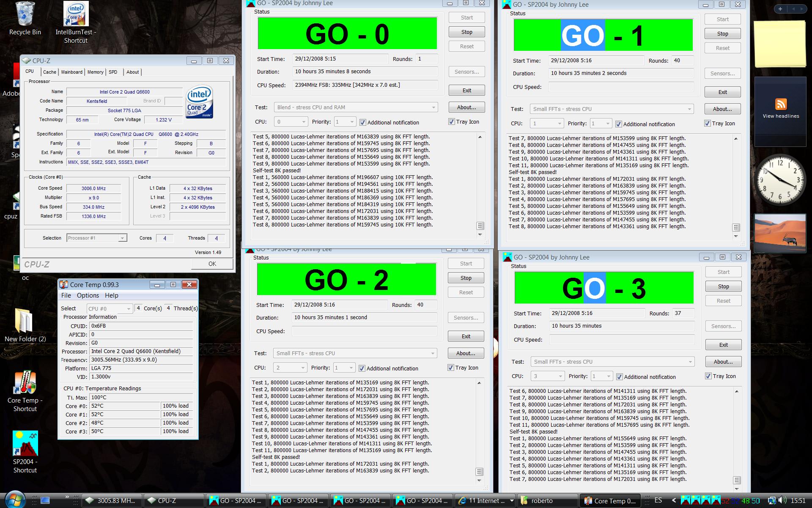Switch to Mainboard tab in CPU-Z

pyautogui.click(x=71, y=72)
